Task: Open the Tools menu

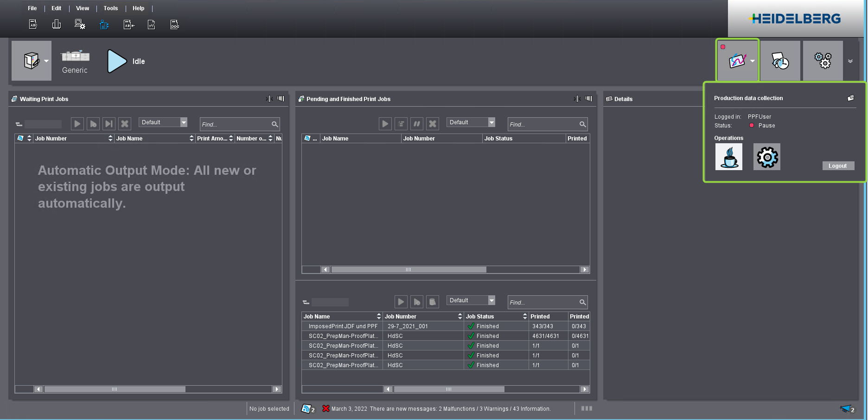Action: pyautogui.click(x=110, y=8)
